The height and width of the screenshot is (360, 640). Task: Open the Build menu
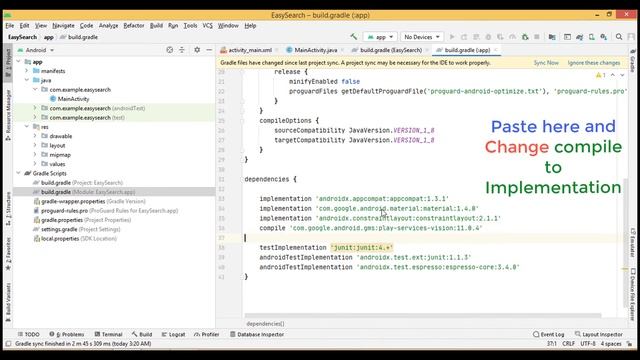pyautogui.click(x=156, y=25)
